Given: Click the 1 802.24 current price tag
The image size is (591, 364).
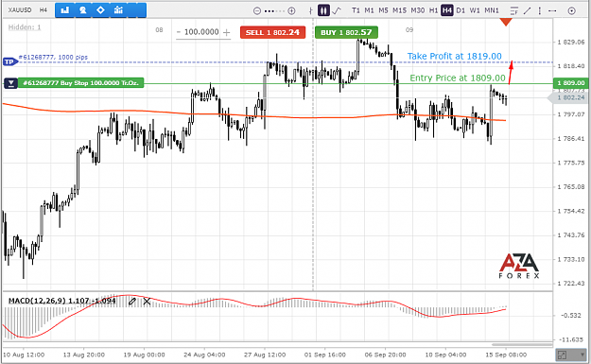Looking at the screenshot, I should pyautogui.click(x=568, y=97).
